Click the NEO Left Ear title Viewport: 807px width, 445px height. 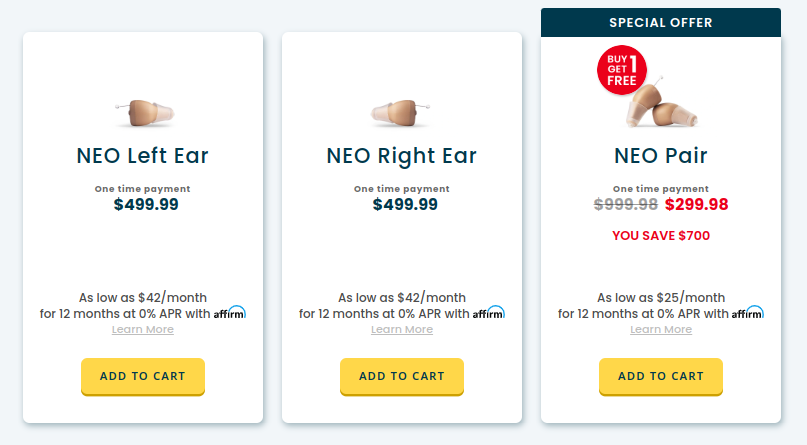[143, 156]
